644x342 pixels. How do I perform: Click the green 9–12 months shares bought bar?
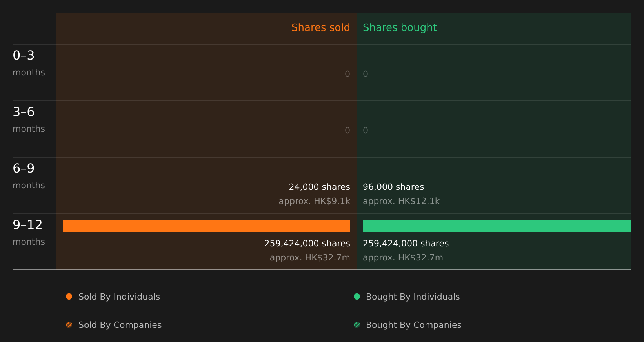click(497, 226)
